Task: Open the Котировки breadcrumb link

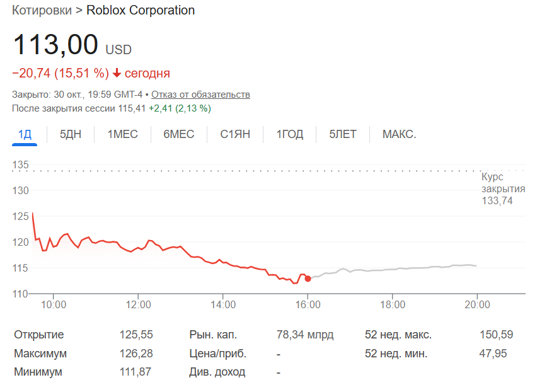Action: [x=42, y=11]
